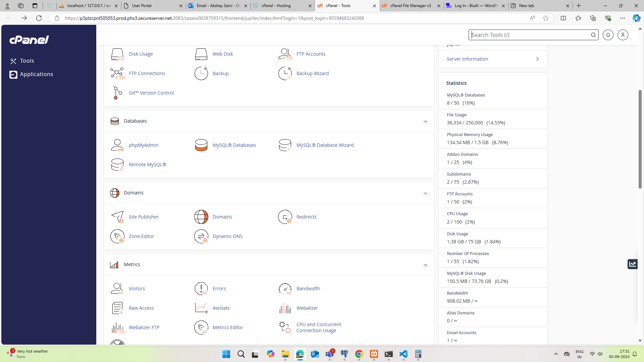Viewport: 644px width, 362px height.
Task: Click the phpMyAdmin icon
Action: (x=117, y=145)
